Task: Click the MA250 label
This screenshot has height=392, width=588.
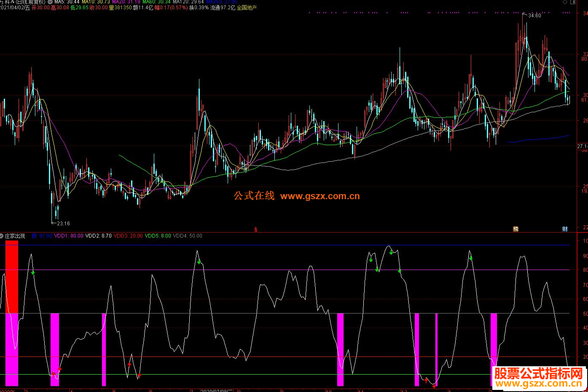Action: pos(221,2)
